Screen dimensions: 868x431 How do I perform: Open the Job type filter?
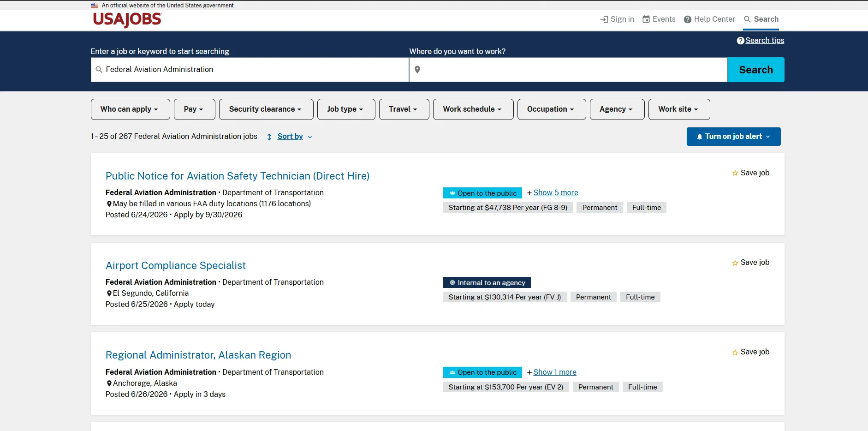(346, 109)
